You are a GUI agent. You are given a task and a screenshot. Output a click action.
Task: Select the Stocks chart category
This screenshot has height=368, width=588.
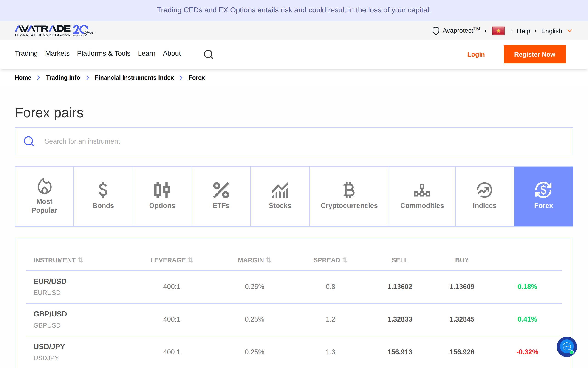(x=280, y=196)
